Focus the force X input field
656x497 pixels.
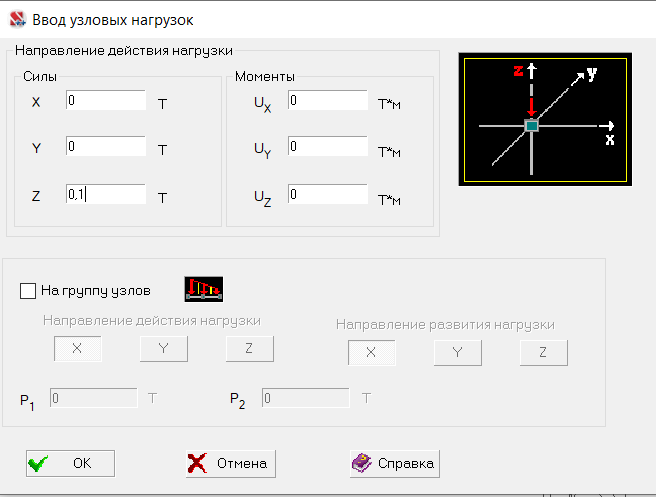[106, 100]
